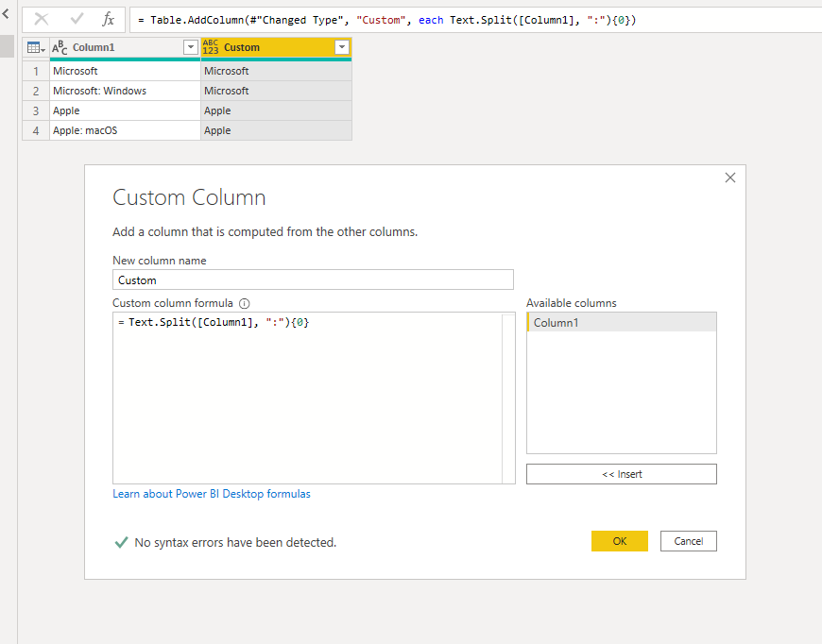Viewport: 822px width, 644px height.
Task: Confirm with the OK button
Action: [x=620, y=541]
